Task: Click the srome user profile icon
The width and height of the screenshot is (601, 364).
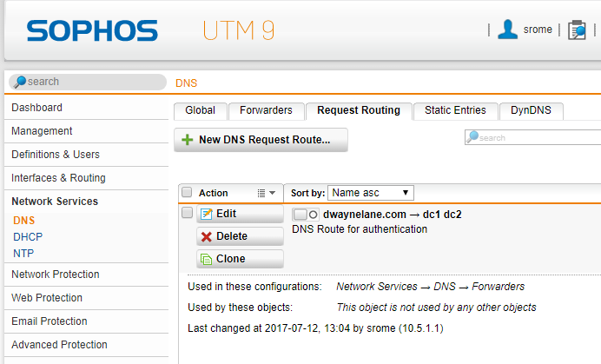Action: click(x=507, y=30)
